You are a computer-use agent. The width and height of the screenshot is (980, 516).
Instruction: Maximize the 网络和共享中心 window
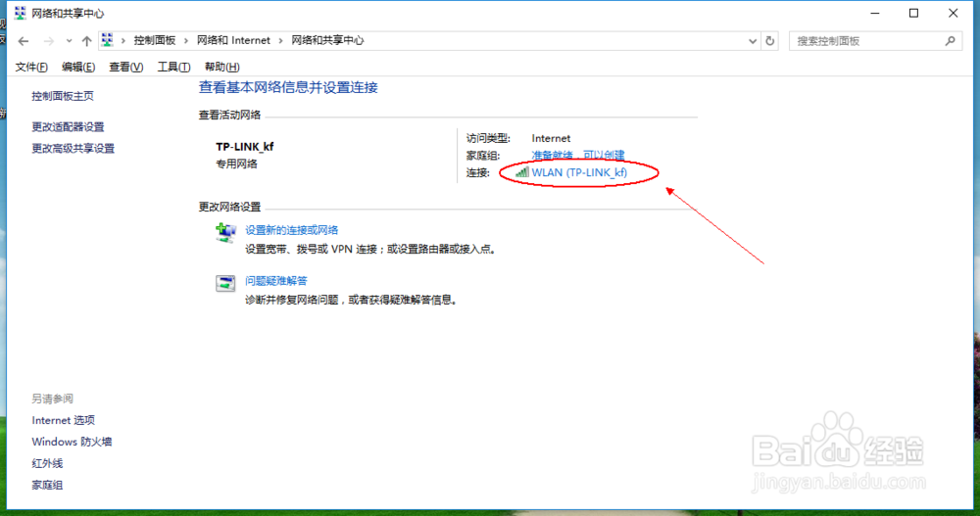(913, 13)
